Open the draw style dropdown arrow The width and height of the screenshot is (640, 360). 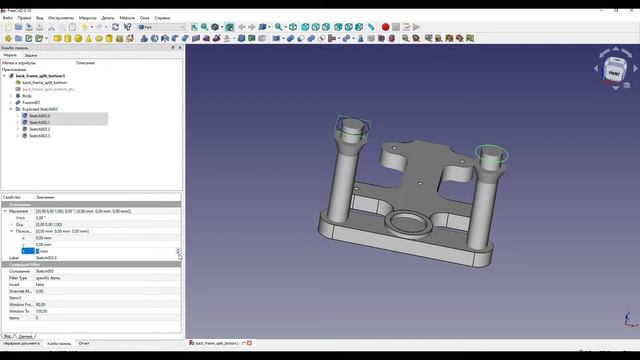point(222,27)
